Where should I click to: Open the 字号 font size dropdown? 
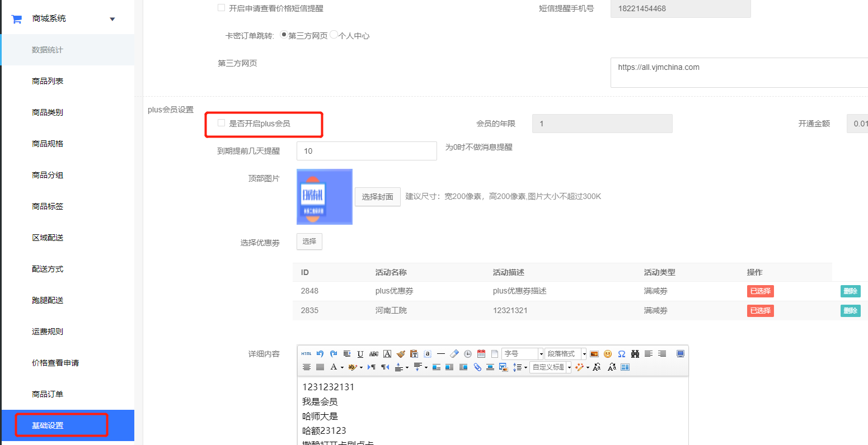point(523,354)
